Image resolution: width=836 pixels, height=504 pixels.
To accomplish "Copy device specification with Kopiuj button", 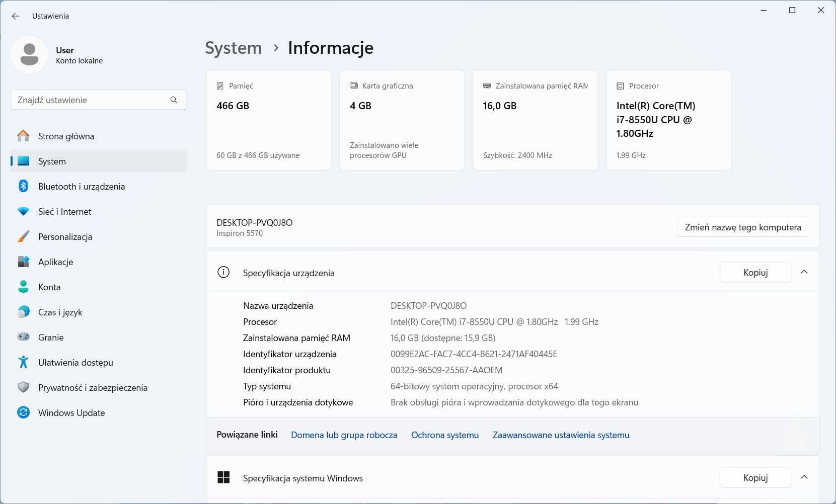I will [755, 272].
